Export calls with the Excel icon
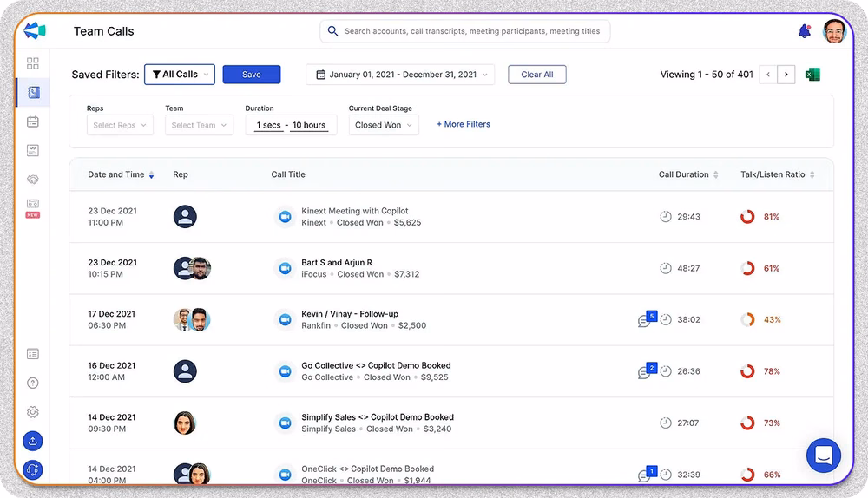 click(x=812, y=74)
